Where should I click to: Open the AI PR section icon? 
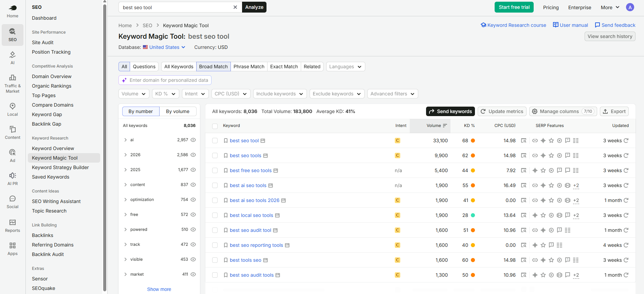[x=13, y=176]
